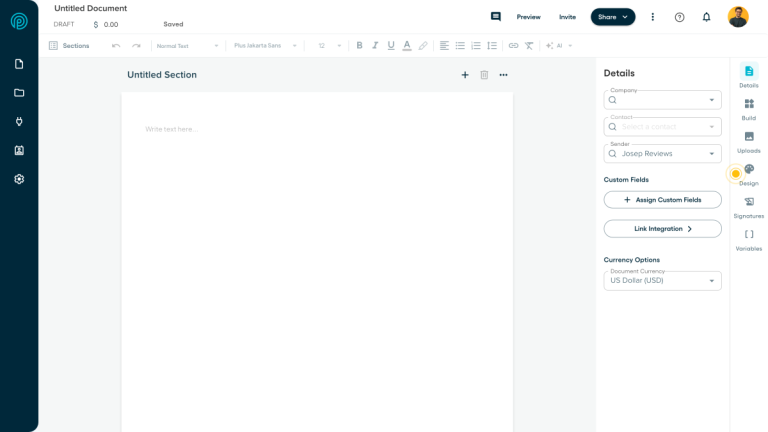This screenshot has height=432, width=768.
Task: Toggle bulleted list
Action: pos(460,46)
